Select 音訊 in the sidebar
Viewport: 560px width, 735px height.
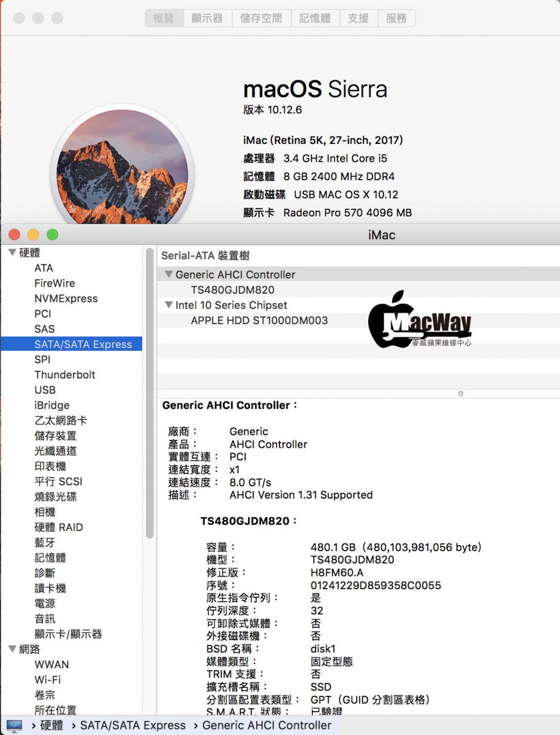pos(45,619)
